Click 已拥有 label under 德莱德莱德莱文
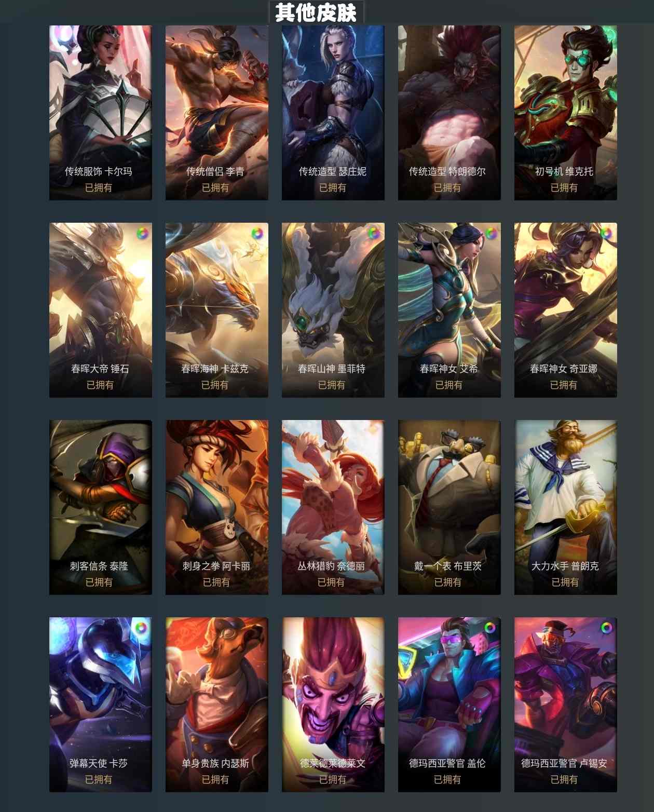The height and width of the screenshot is (812, 654). coord(332,779)
